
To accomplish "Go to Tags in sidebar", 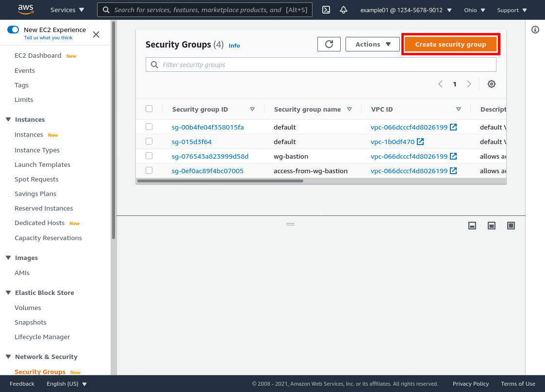I will pos(21,85).
